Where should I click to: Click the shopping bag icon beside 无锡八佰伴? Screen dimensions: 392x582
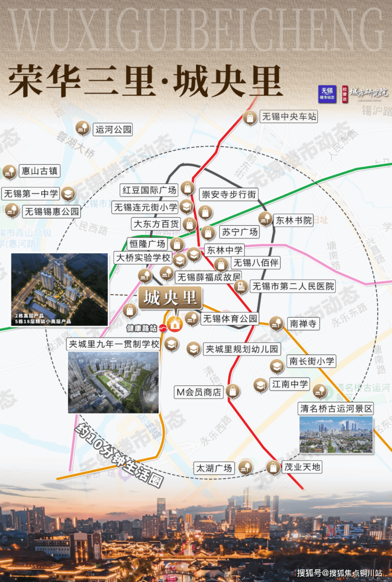click(x=221, y=264)
